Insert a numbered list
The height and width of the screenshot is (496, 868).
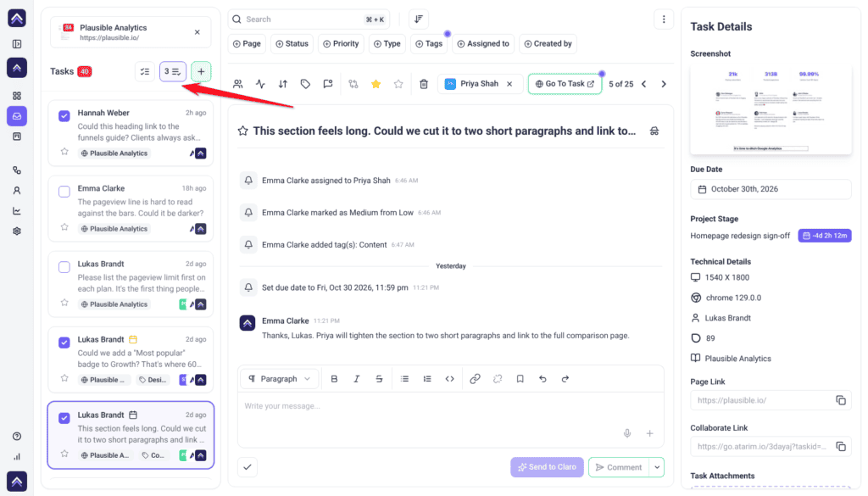tap(427, 379)
